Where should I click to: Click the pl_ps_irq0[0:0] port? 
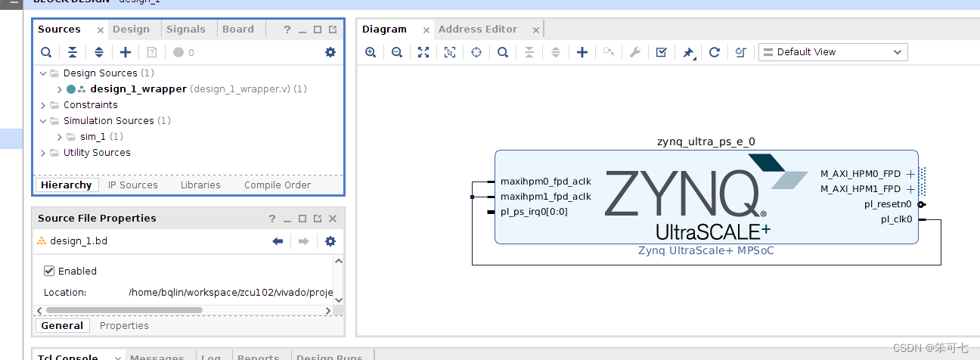[534, 212]
